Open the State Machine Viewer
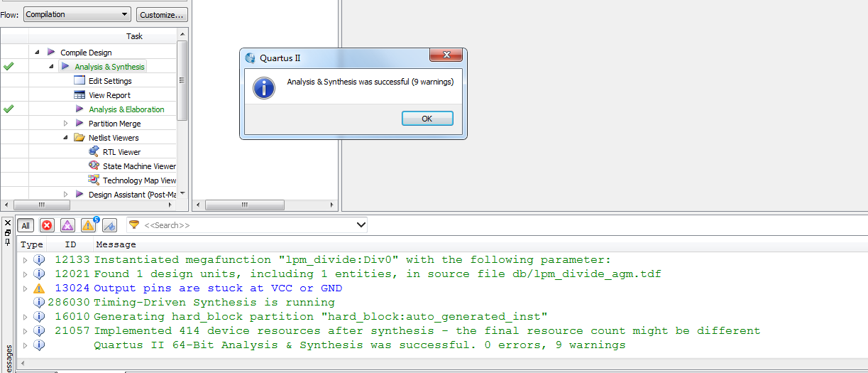Image resolution: width=868 pixels, height=373 pixels. pyautogui.click(x=139, y=166)
